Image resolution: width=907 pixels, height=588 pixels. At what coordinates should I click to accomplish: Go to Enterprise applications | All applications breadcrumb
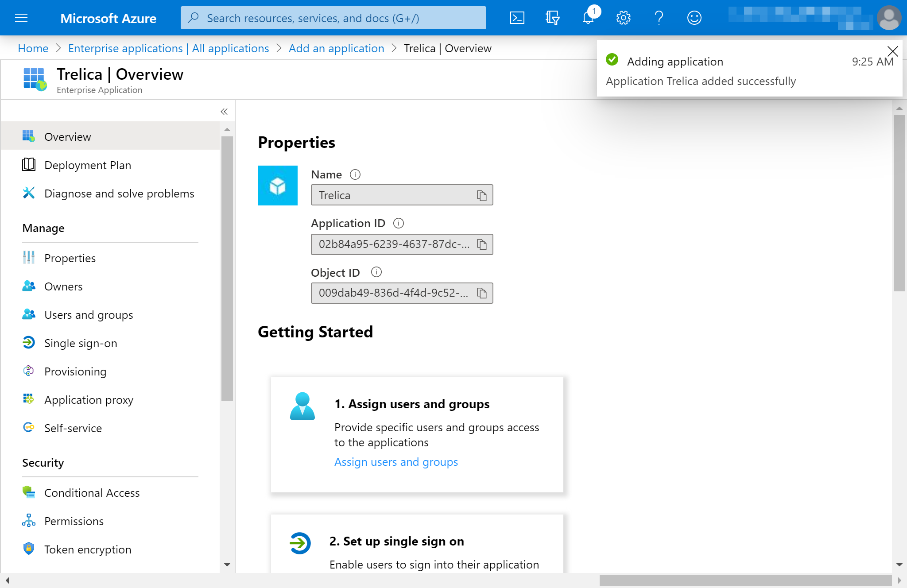(x=168, y=48)
